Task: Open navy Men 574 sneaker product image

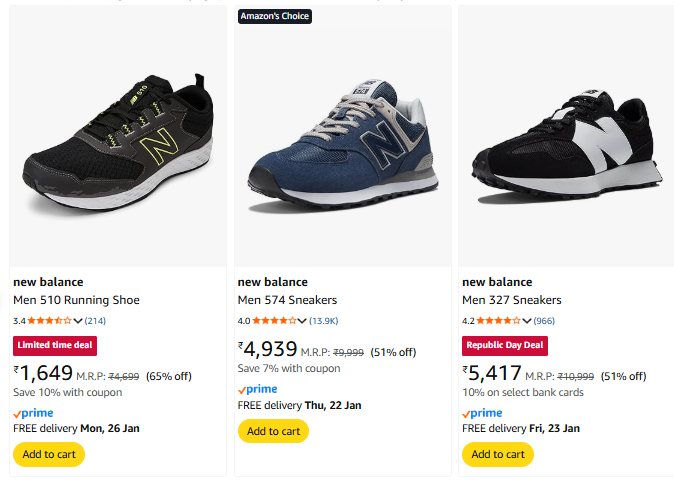Action: [x=342, y=140]
